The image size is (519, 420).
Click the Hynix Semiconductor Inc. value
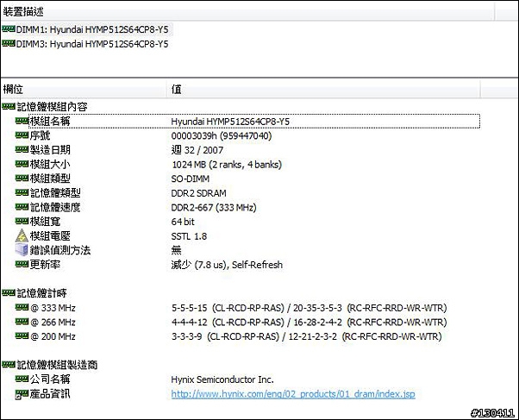click(222, 379)
